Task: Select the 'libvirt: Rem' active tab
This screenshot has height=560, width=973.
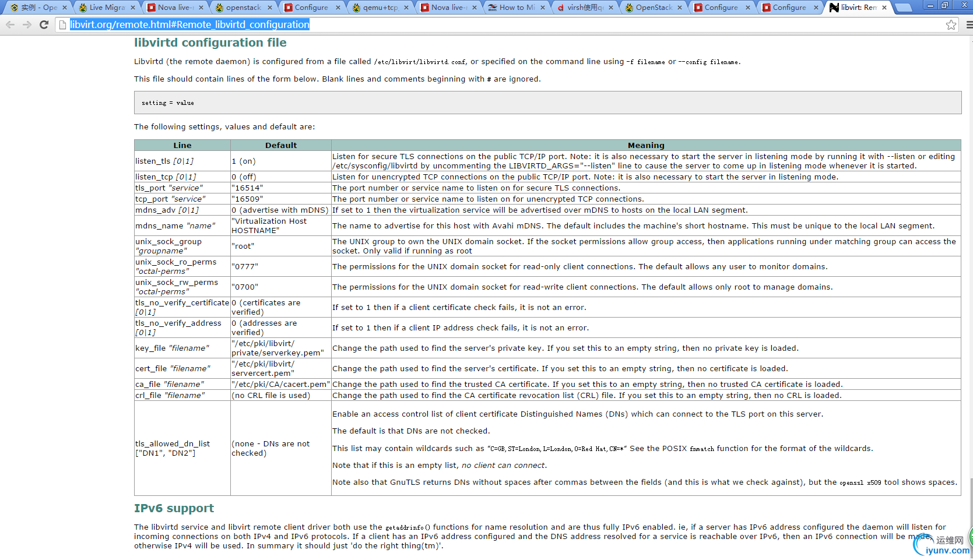Action: point(858,8)
